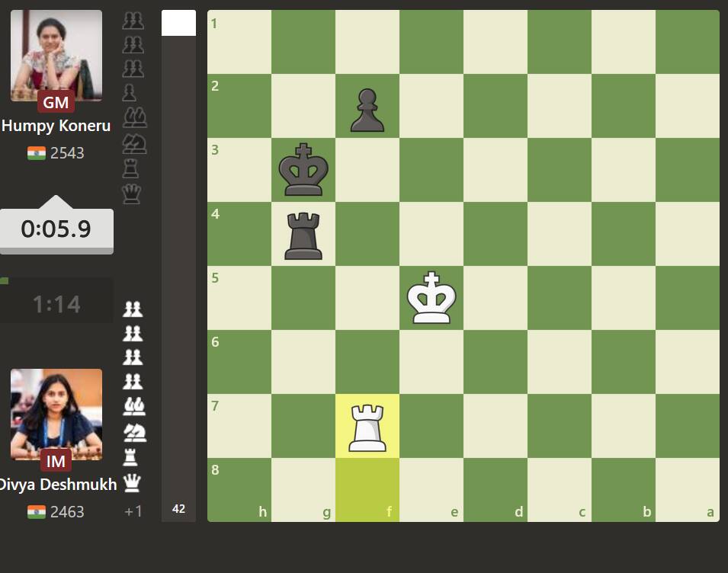Open Humpy Koneru's profile photo
728x573 pixels.
[56, 55]
